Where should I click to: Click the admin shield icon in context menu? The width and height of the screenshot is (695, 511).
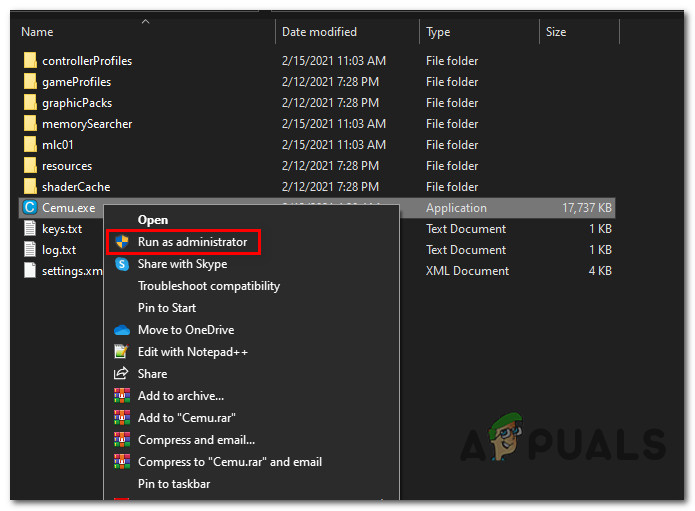tap(122, 242)
